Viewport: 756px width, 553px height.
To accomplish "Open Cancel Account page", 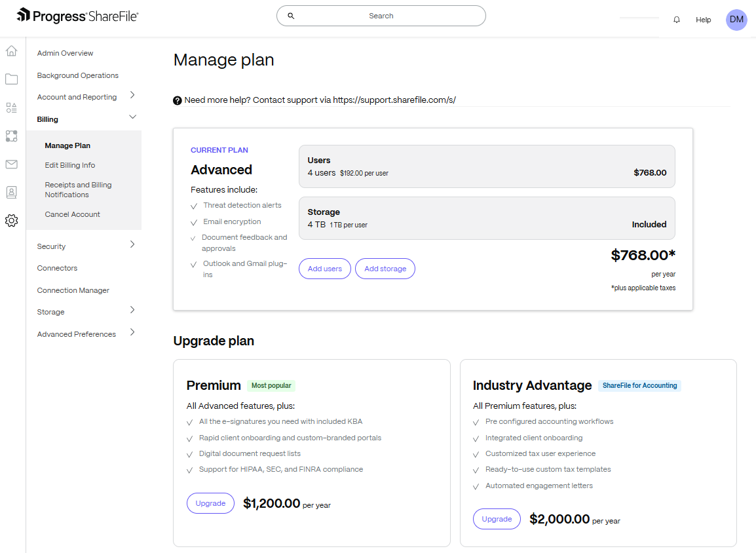I will (x=72, y=214).
